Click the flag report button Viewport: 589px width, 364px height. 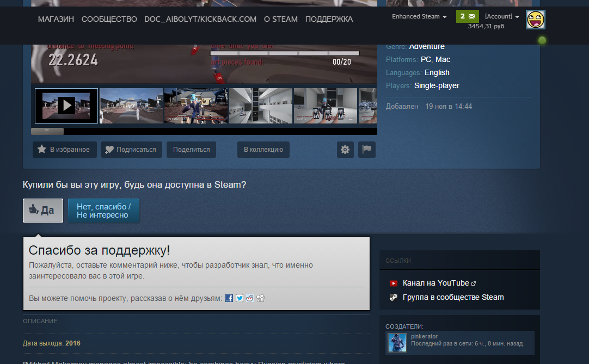pyautogui.click(x=366, y=150)
